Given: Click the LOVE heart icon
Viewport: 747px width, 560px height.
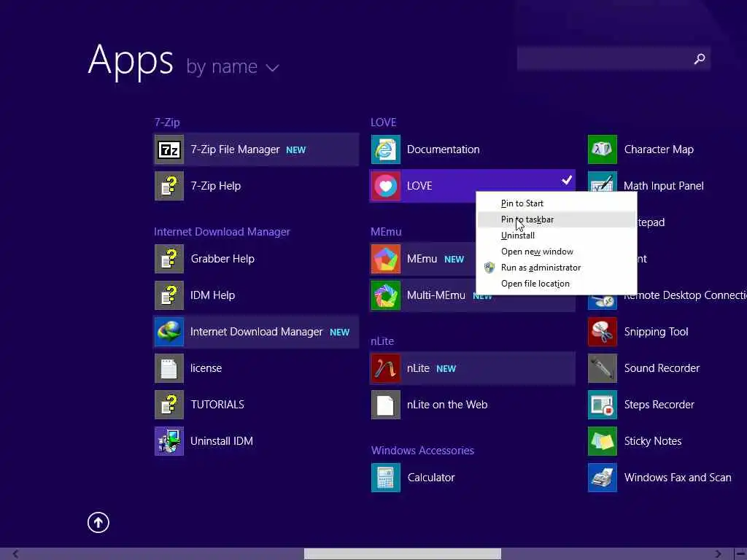Looking at the screenshot, I should tap(385, 186).
